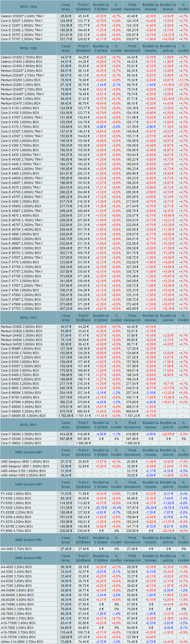Screen dimensions: 190x644
Task: Click 'Rozdiel za 2 týždne' header in INTEL 2011 section
Action: tap(101, 425)
